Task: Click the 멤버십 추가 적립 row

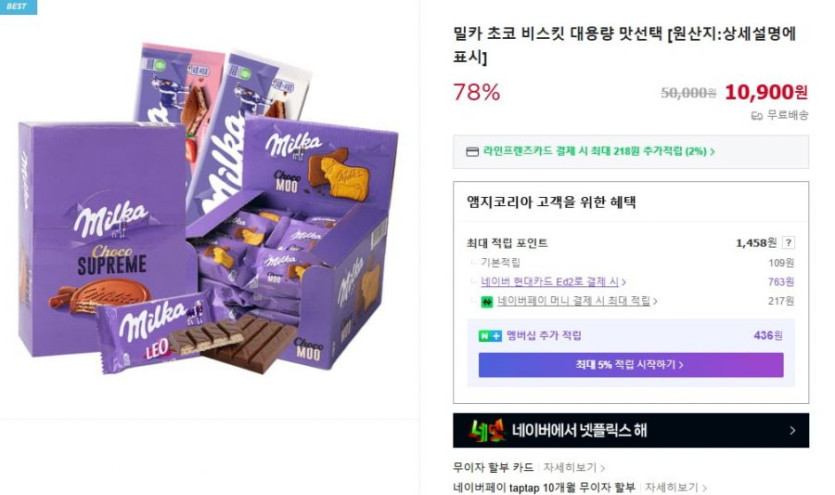Action: coord(631,336)
